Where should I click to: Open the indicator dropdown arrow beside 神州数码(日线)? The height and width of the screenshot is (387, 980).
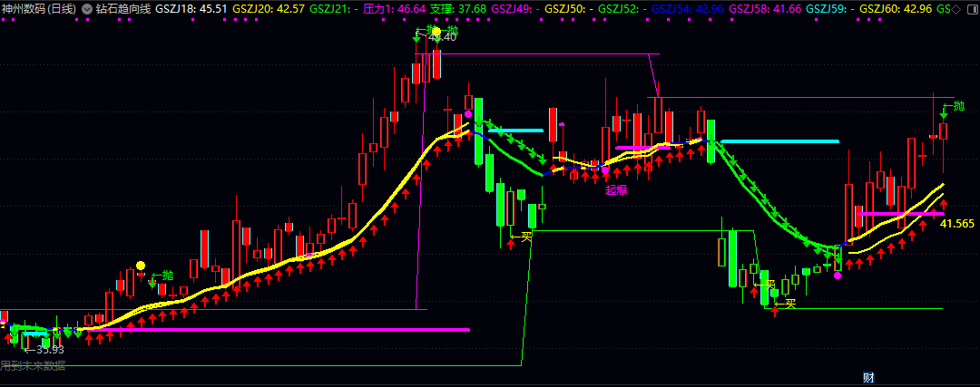(86, 9)
